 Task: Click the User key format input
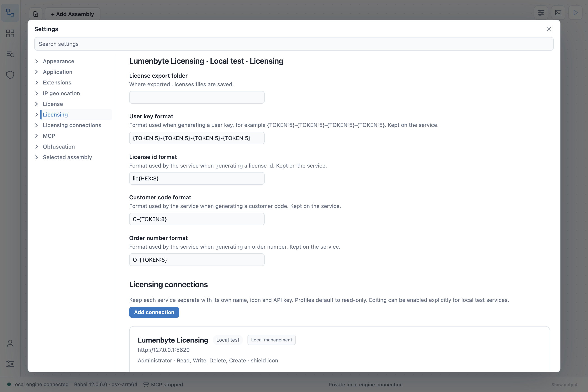[x=197, y=138]
